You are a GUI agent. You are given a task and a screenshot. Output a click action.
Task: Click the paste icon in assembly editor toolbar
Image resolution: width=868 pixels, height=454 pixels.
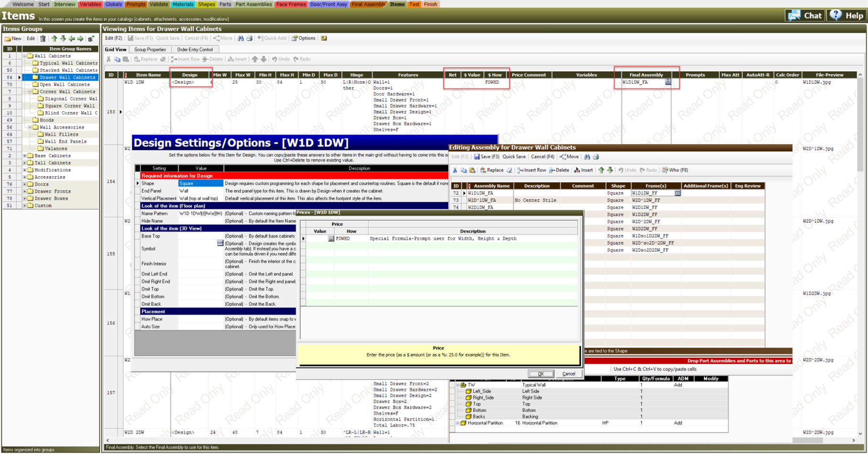(x=472, y=170)
